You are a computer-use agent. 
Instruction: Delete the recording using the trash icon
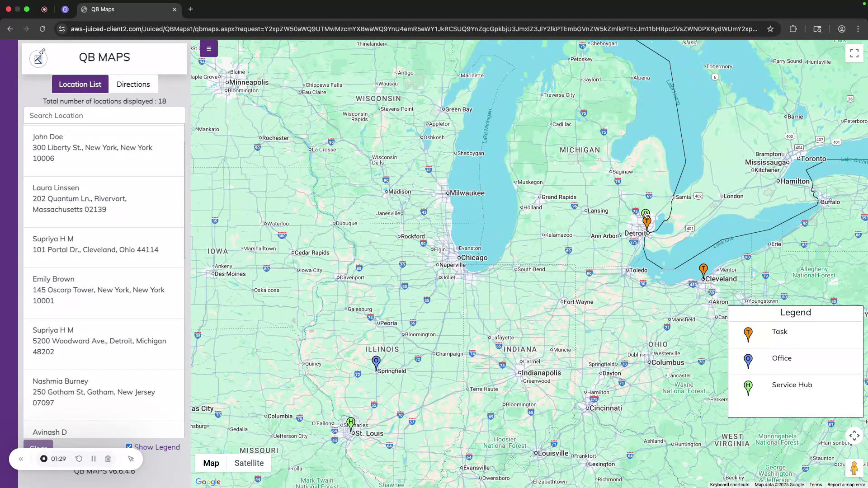108,459
